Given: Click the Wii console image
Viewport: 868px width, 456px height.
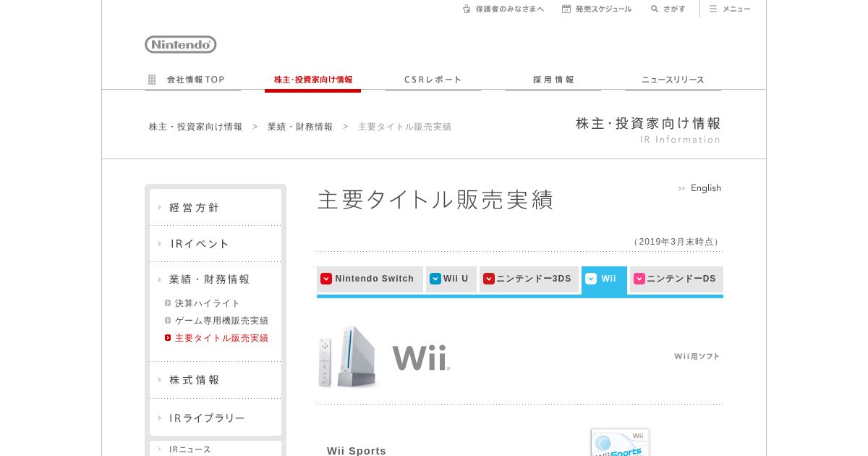Looking at the screenshot, I should [348, 356].
